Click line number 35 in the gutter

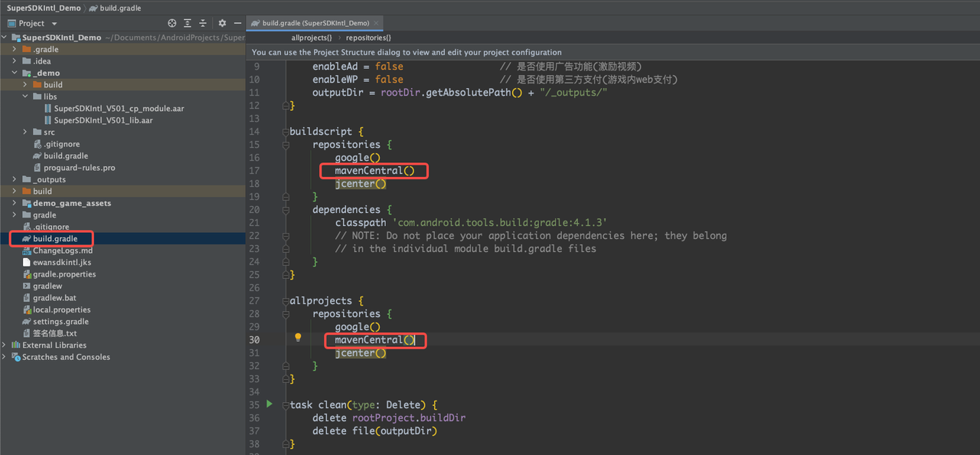point(254,404)
